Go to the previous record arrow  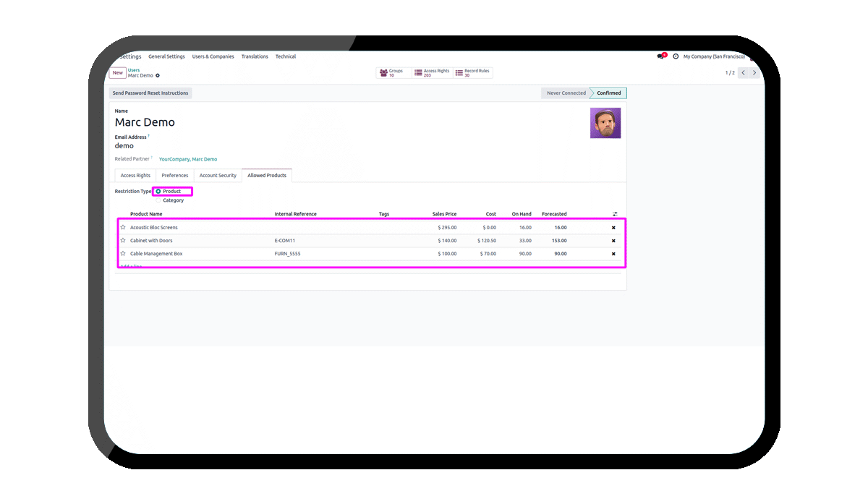point(743,72)
